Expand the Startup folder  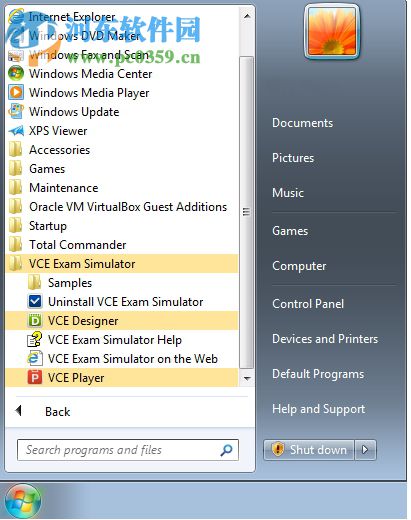122,225
